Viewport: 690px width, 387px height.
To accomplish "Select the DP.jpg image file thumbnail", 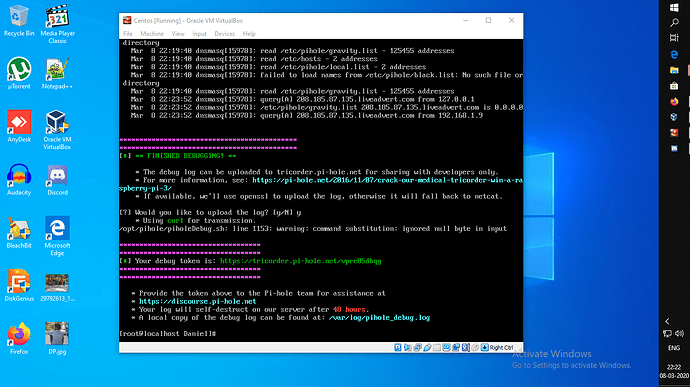I will [57, 338].
